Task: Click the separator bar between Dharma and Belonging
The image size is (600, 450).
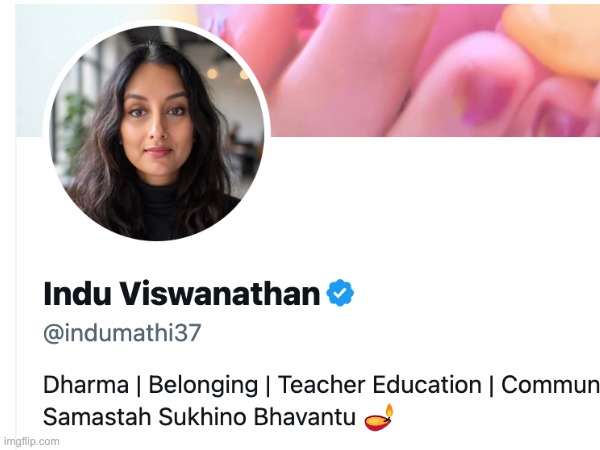Action: click(139, 385)
